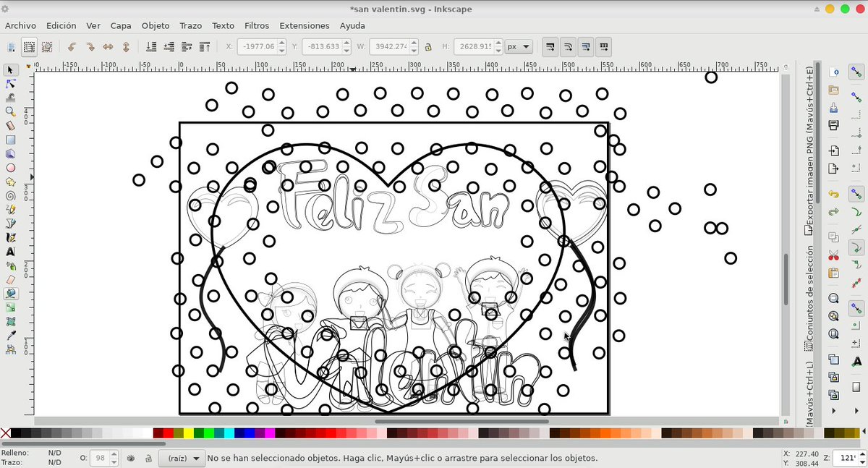Toggle rubberband touch selection mode
Image resolution: width=868 pixels, height=468 pixels.
click(47, 46)
